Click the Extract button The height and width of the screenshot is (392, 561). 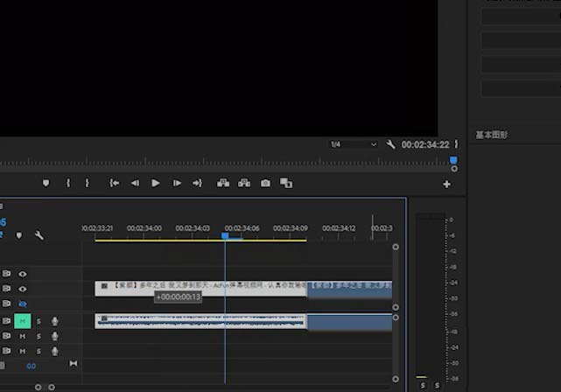pos(244,183)
